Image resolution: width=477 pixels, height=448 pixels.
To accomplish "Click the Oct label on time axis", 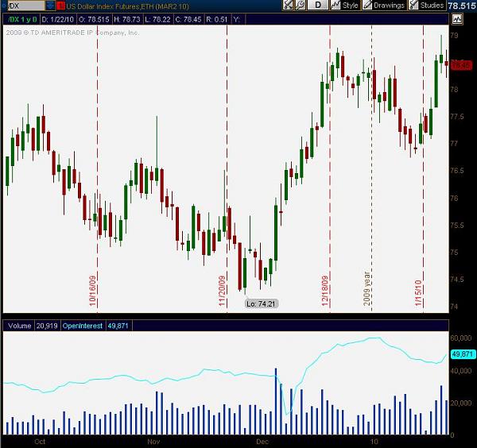I will click(40, 442).
